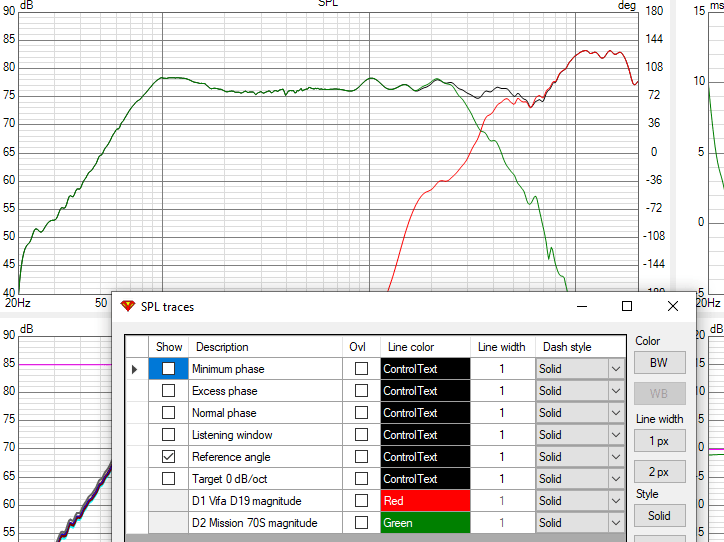This screenshot has height=542, width=724.
Task: Select the Target 0 dB/oct description cell
Action: click(265, 479)
